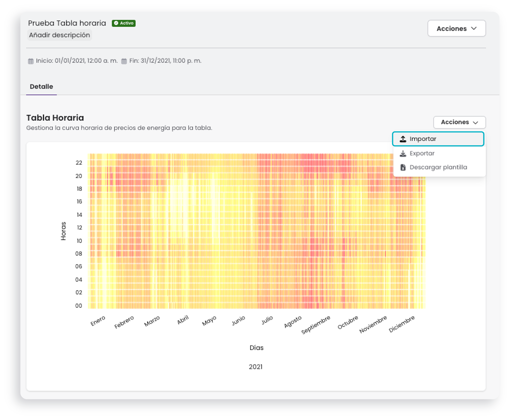Click the green Activo check icon

pyautogui.click(x=116, y=23)
